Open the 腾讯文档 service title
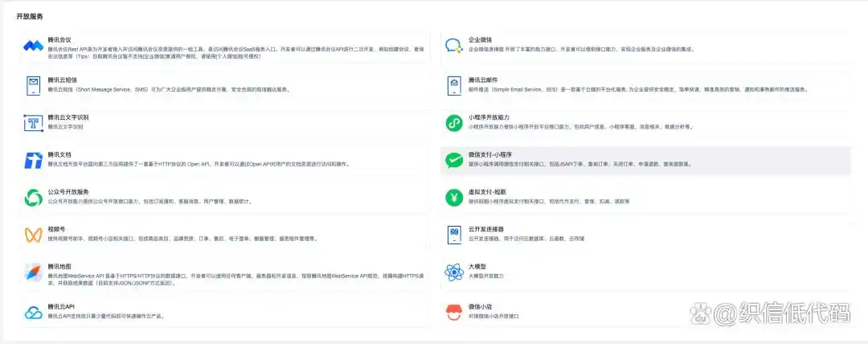Viewport: 868px width, 344px height. [59, 155]
